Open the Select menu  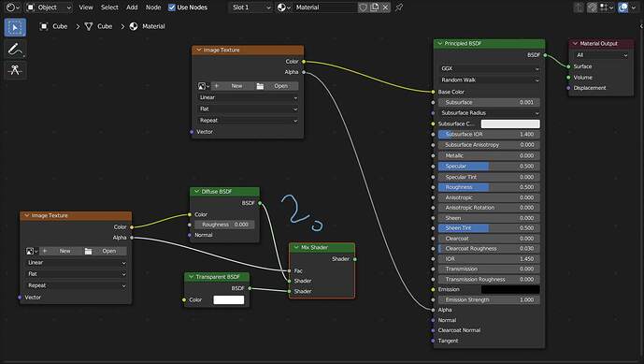pos(109,7)
